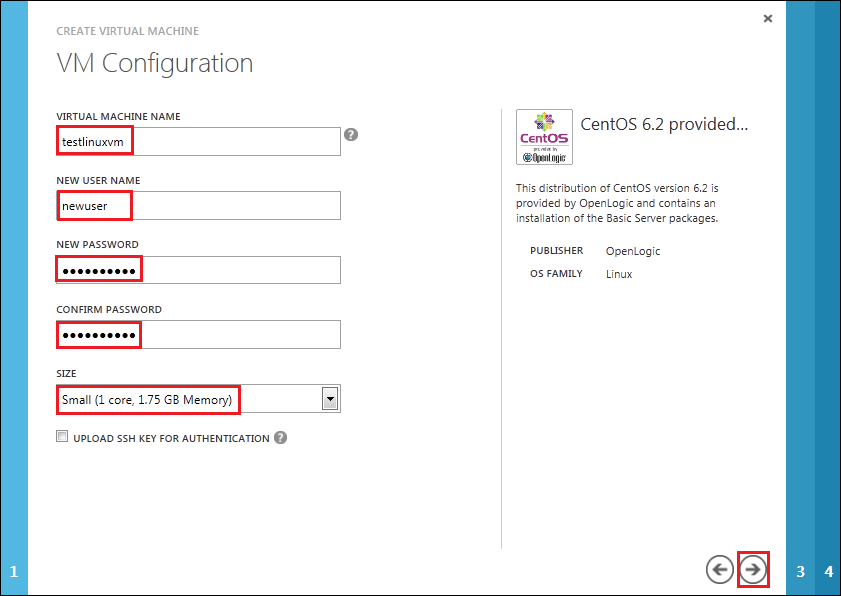Click the Confirm Password field
This screenshot has height=596, width=841.
pyautogui.click(x=198, y=335)
